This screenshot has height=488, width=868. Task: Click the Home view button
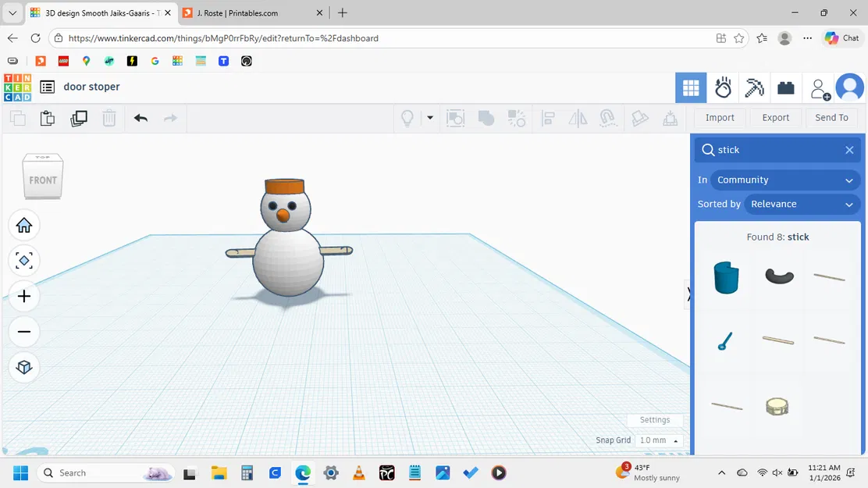tap(23, 226)
